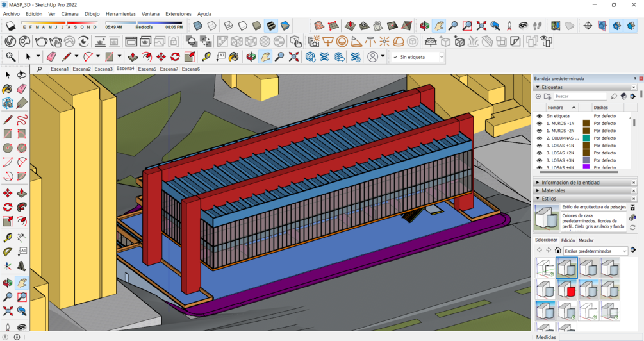
Task: Click the color swatch for 3. LOSAS +3N
Action: point(586,160)
